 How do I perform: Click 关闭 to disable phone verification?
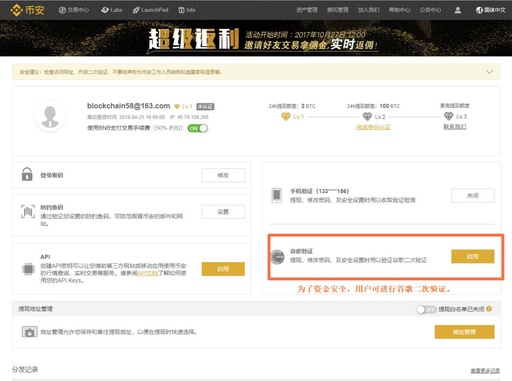pos(473,196)
